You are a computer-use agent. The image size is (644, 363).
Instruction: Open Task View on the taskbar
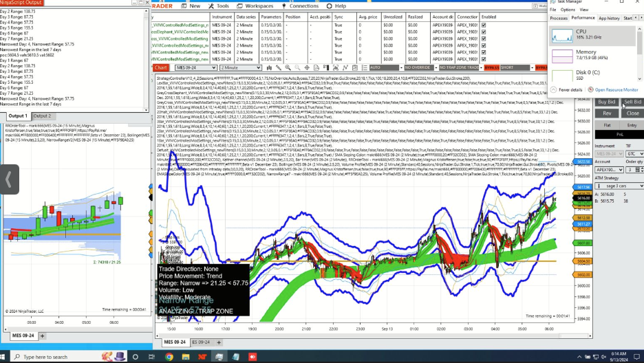point(151,357)
